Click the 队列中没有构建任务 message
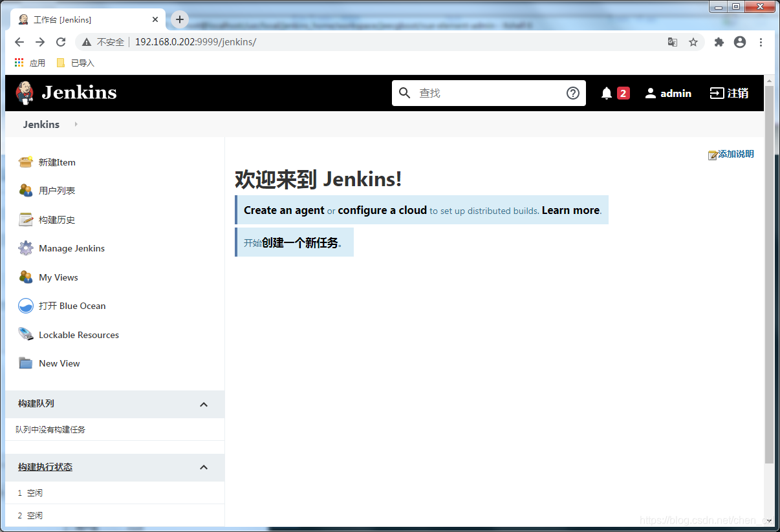The height and width of the screenshot is (532, 780). [x=50, y=429]
